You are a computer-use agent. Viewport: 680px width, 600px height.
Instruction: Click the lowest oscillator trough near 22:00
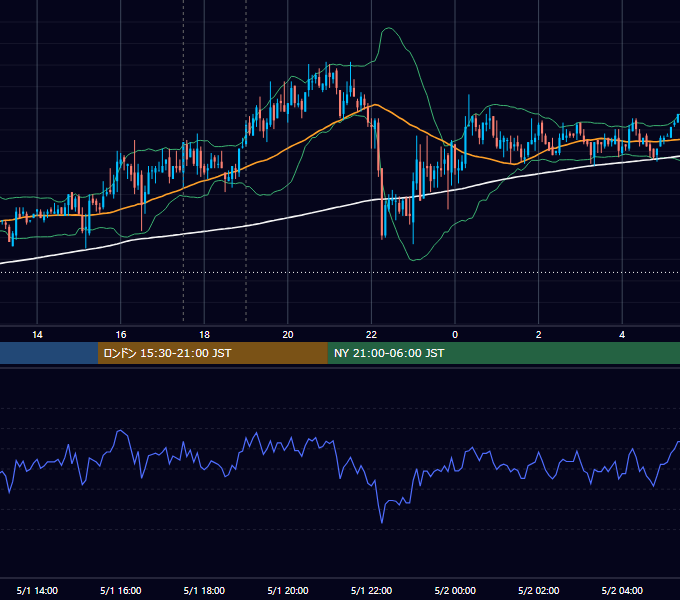tap(382, 522)
